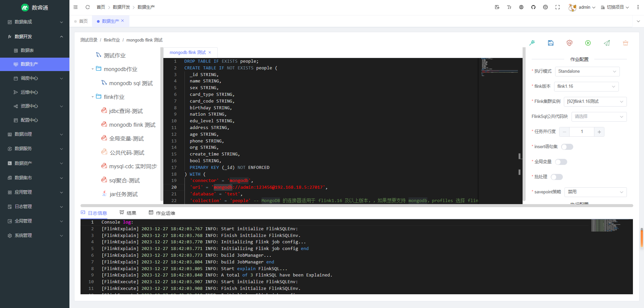Expand the 数据集成 sidebar menu
Screen dimensions: 644x308
pyautogui.click(x=35, y=22)
